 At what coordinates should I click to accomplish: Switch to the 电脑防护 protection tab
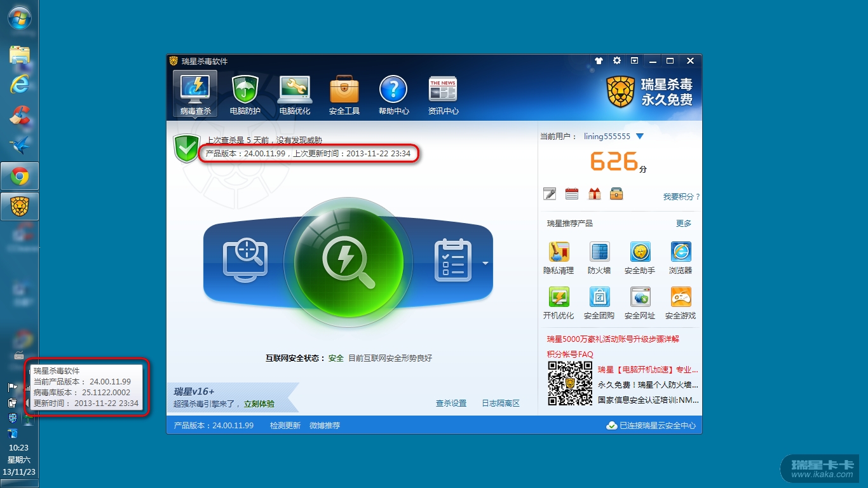click(x=245, y=95)
